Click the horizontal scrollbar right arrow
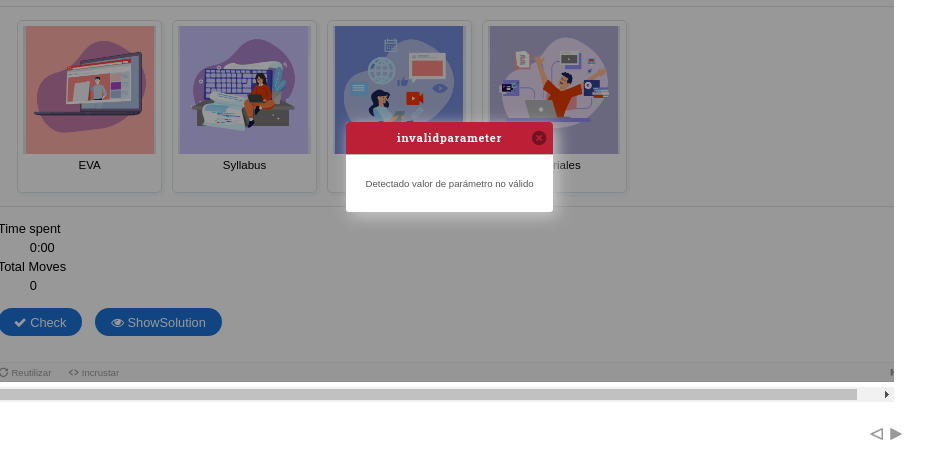Viewport: 929px width, 456px height. pyautogui.click(x=887, y=394)
